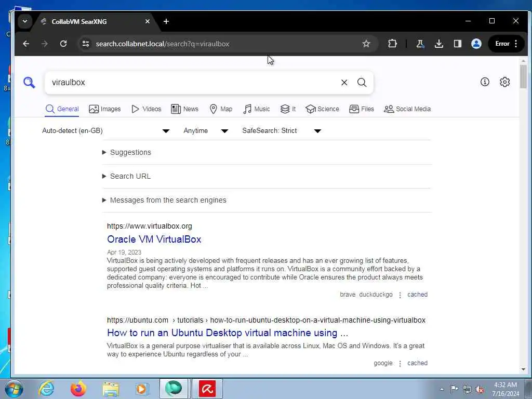This screenshot has width=532, height=399.
Task: Open the SafeSearch: Strict dropdown
Action: click(x=281, y=131)
